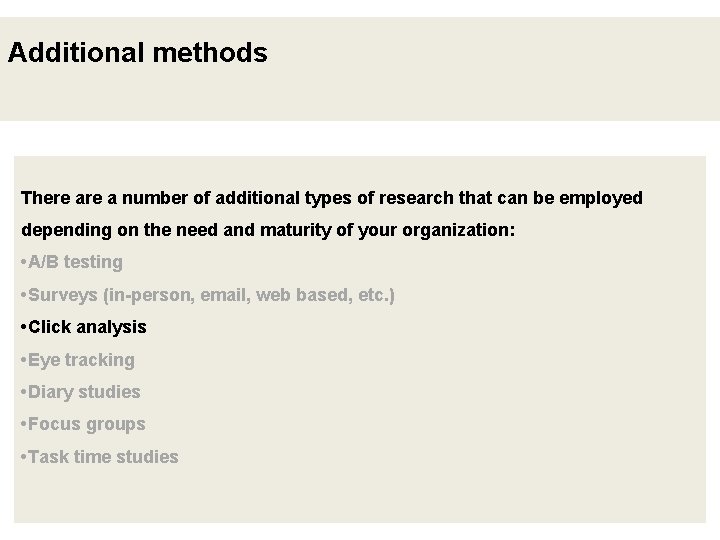The height and width of the screenshot is (540, 720).
Task: Click the word "methods" in the title
Action: (210, 52)
